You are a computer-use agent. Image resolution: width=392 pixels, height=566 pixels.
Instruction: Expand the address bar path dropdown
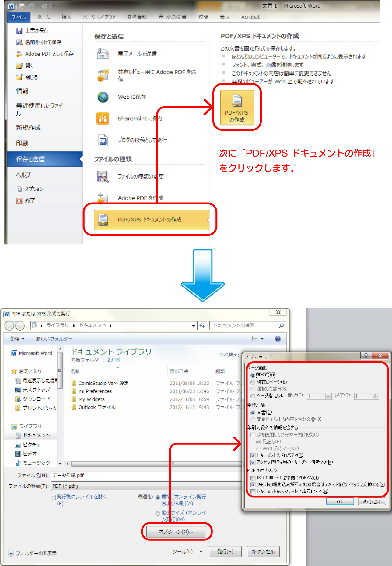pyautogui.click(x=194, y=326)
